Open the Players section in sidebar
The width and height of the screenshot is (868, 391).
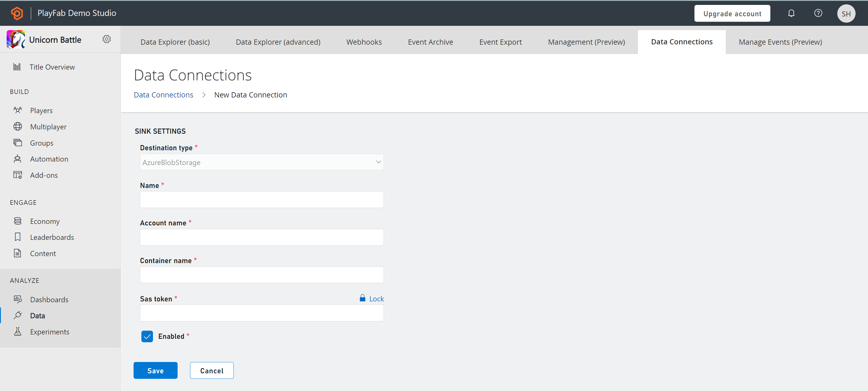tap(41, 110)
